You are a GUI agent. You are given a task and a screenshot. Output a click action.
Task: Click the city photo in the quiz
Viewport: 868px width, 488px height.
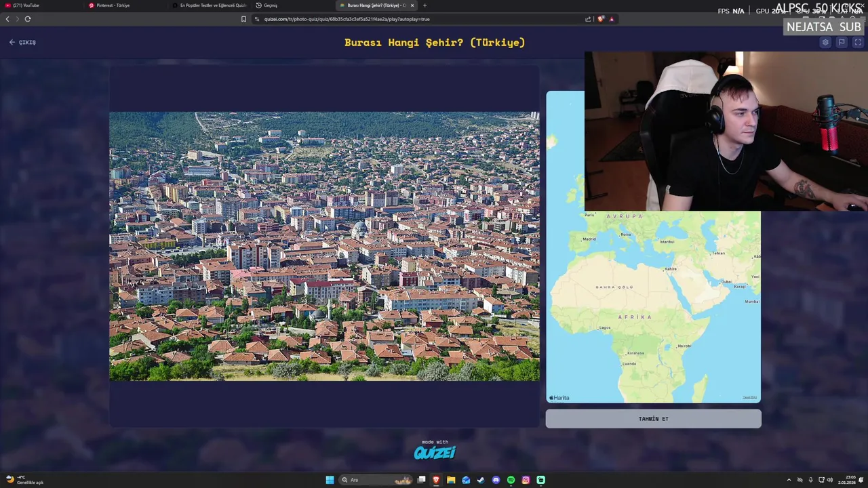pos(324,246)
